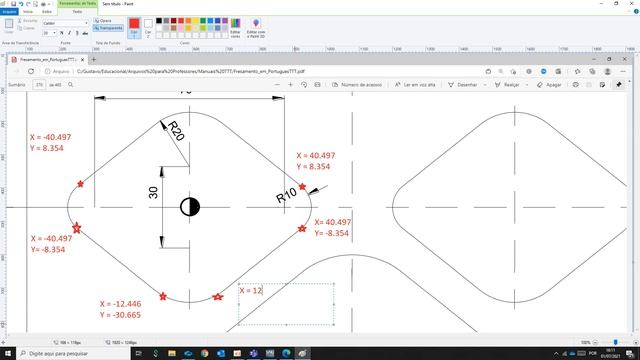Open the browser profile avatar

608,71
